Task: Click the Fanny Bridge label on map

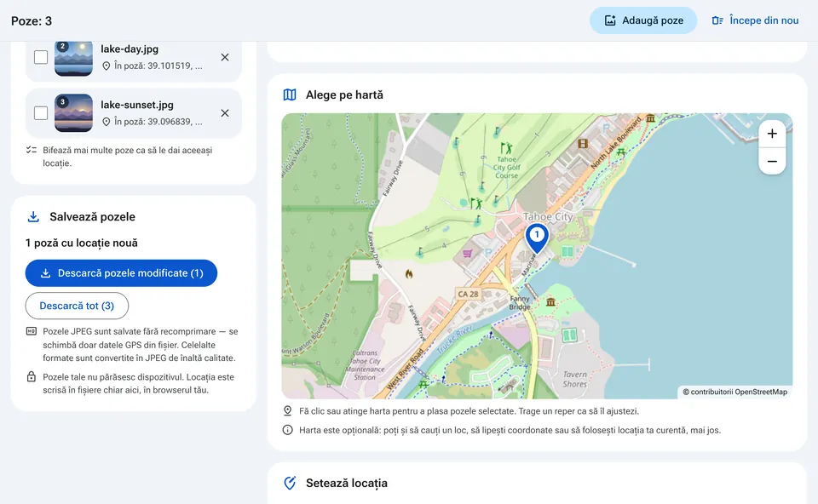Action: pyautogui.click(x=520, y=303)
